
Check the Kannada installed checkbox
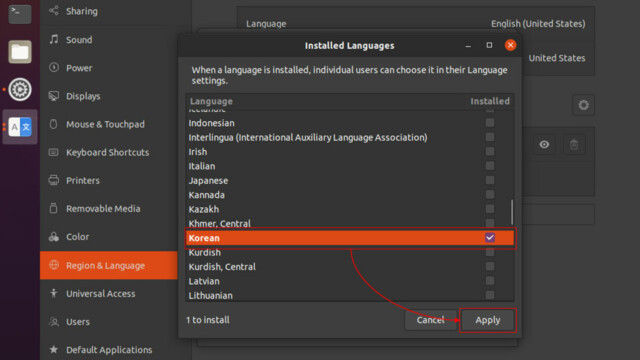pos(490,194)
